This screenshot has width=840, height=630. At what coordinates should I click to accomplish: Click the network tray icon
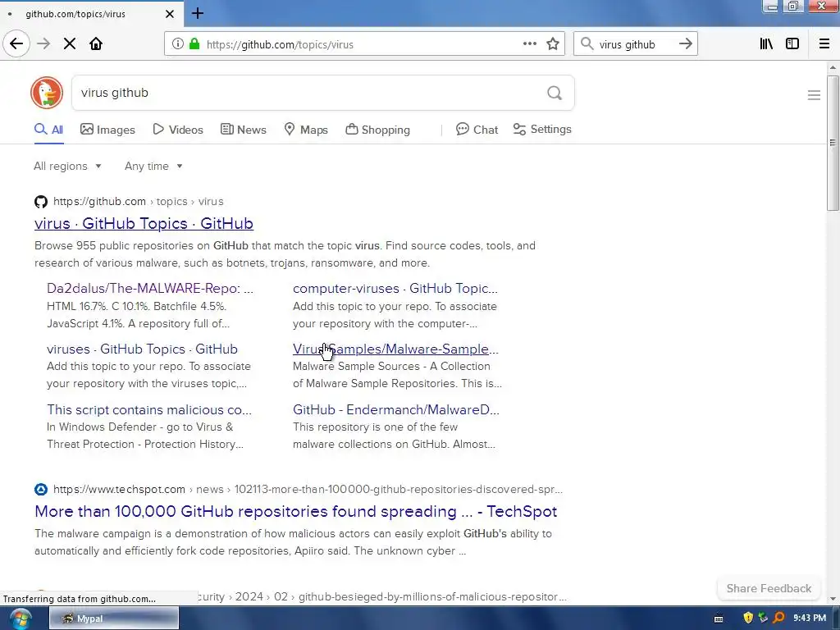point(763,619)
